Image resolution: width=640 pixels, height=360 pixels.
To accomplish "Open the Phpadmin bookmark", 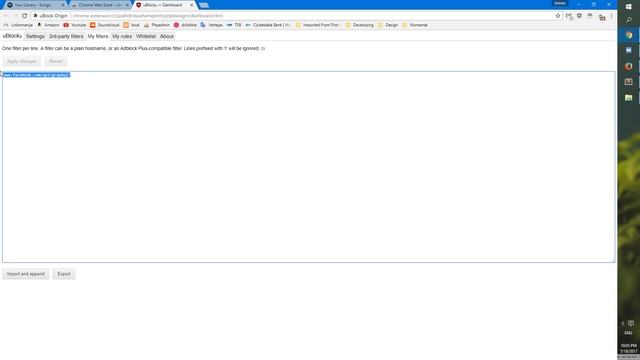I will click(157, 25).
